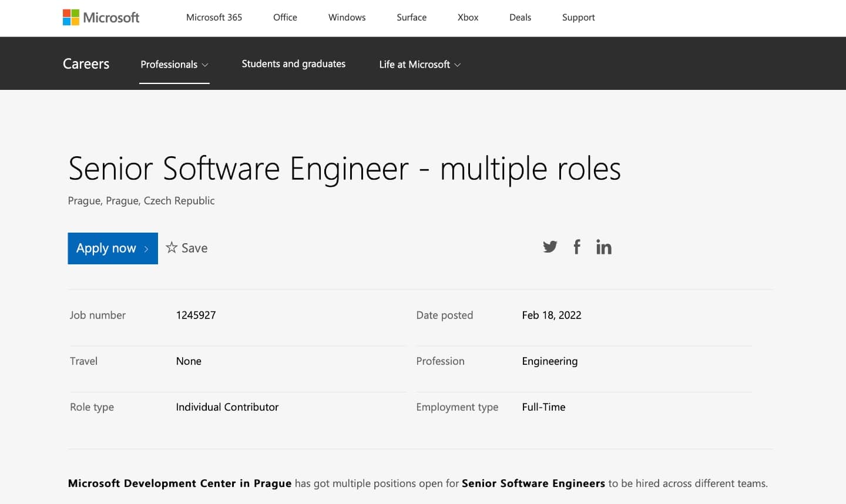Viewport: 846px width, 504px height.
Task: Share job on Facebook
Action: tap(577, 247)
